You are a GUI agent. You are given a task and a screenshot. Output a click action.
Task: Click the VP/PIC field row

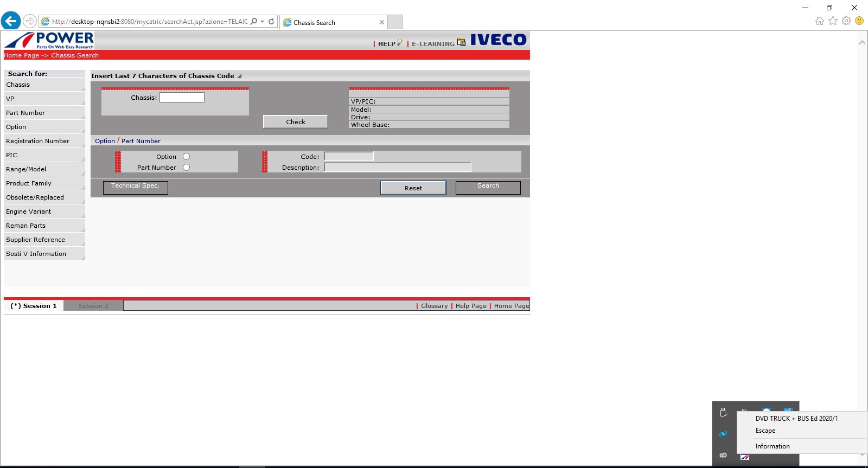pyautogui.click(x=429, y=101)
